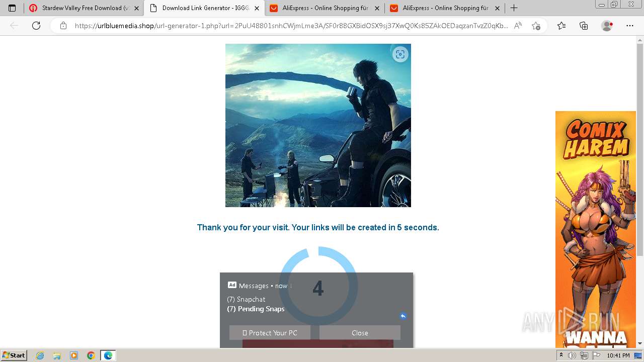Open Windows Media Player from taskbar
Screen dimensions: 644x362
74,355
